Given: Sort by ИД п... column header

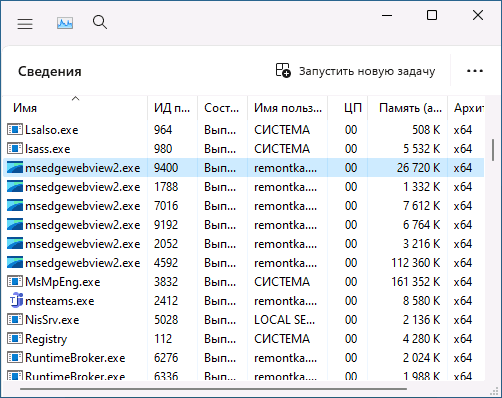Looking at the screenshot, I should coord(172,108).
